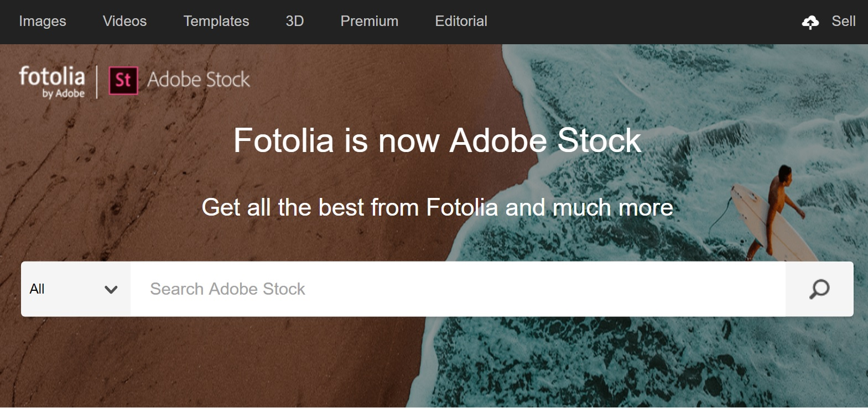The height and width of the screenshot is (408, 868).
Task: Switch to the Editorial section
Action: click(x=461, y=22)
